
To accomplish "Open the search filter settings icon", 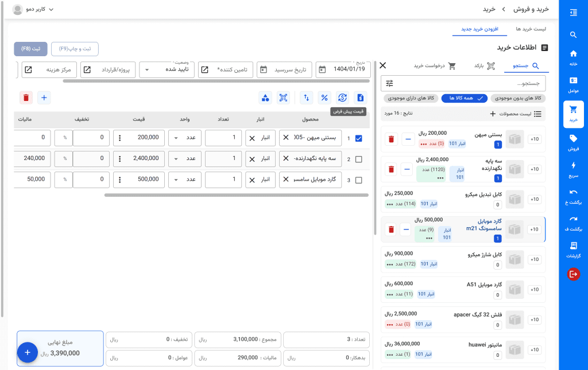I will click(x=389, y=83).
